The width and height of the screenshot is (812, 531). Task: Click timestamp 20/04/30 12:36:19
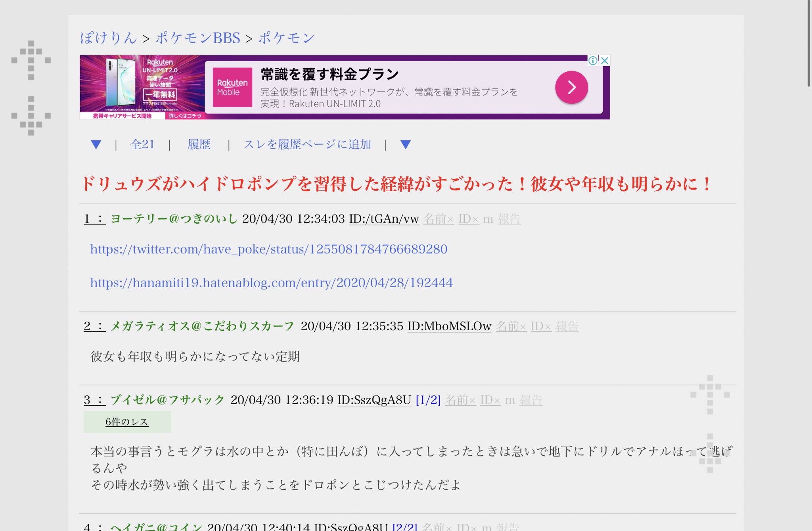pos(282,400)
